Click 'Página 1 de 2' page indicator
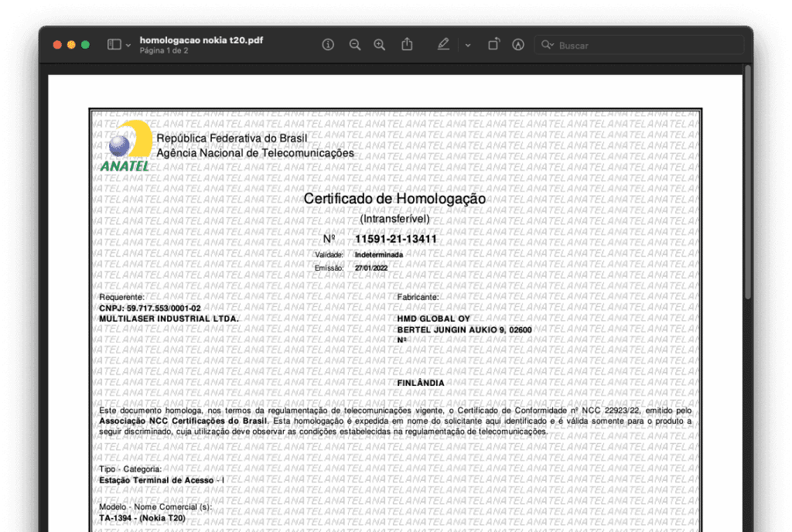This screenshot has height=532, width=792. (164, 50)
